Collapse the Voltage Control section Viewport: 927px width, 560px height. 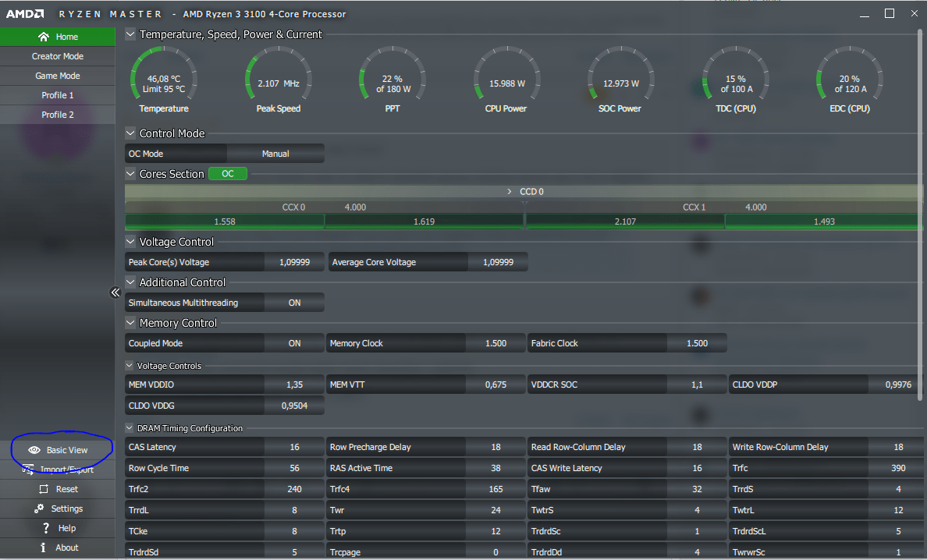tap(130, 242)
